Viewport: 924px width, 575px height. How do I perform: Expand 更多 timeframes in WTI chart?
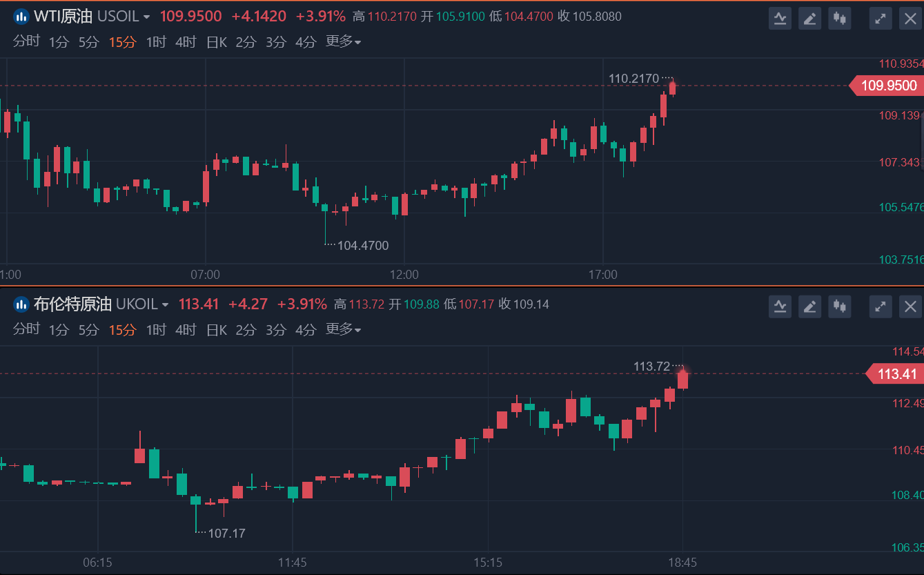(x=343, y=41)
